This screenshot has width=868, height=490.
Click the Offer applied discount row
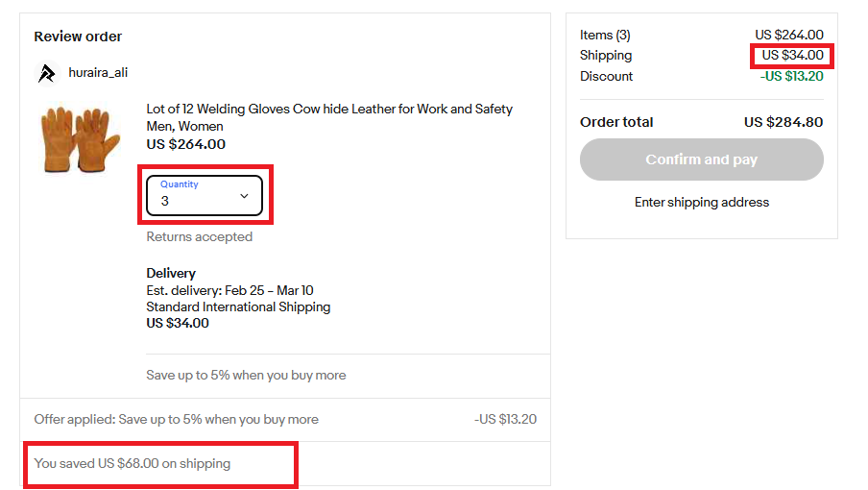285,420
